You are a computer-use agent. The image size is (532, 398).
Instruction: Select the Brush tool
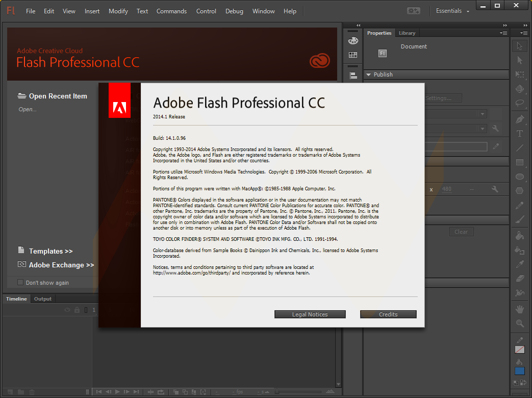pos(519,219)
